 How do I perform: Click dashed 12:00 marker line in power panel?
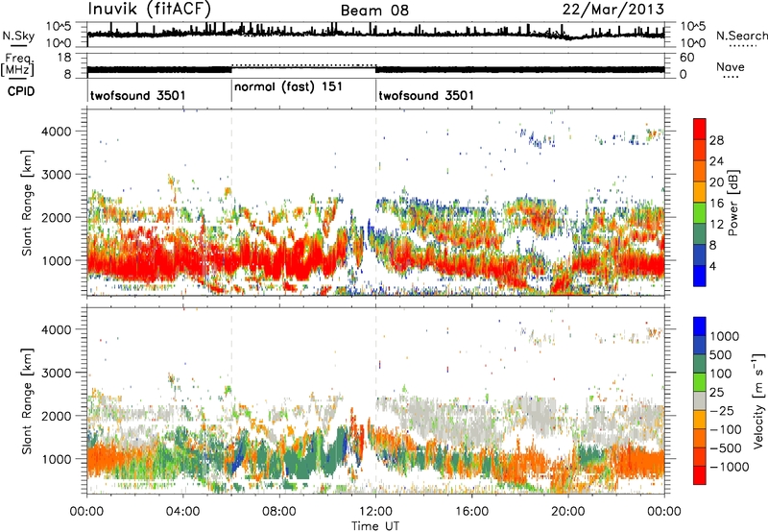click(x=375, y=202)
